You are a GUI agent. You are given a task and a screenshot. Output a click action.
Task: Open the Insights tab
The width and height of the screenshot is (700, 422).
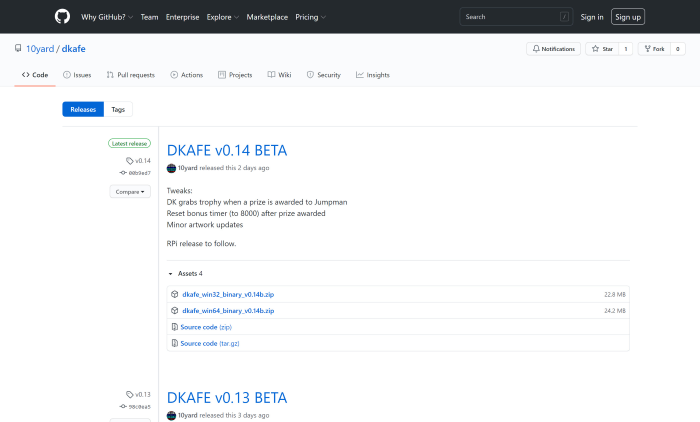[373, 75]
